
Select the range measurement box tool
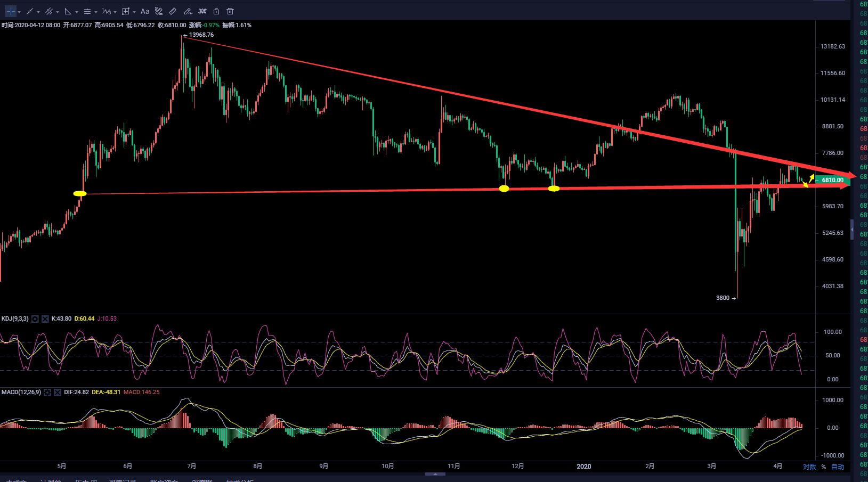[126, 11]
